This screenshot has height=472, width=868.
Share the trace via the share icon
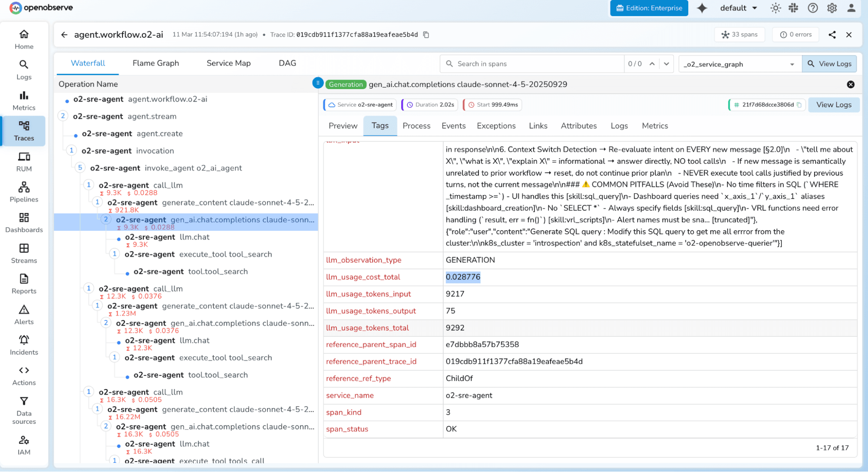click(832, 34)
